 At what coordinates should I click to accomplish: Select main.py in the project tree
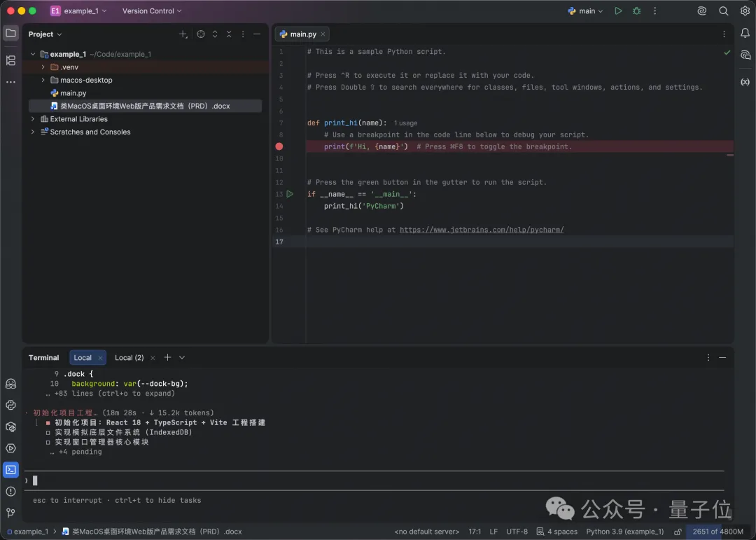pyautogui.click(x=73, y=93)
